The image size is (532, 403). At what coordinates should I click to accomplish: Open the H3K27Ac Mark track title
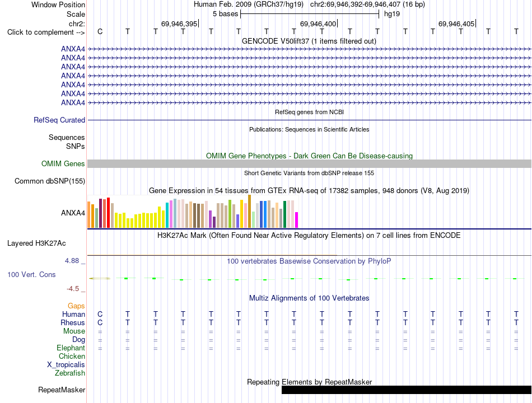tap(309, 236)
